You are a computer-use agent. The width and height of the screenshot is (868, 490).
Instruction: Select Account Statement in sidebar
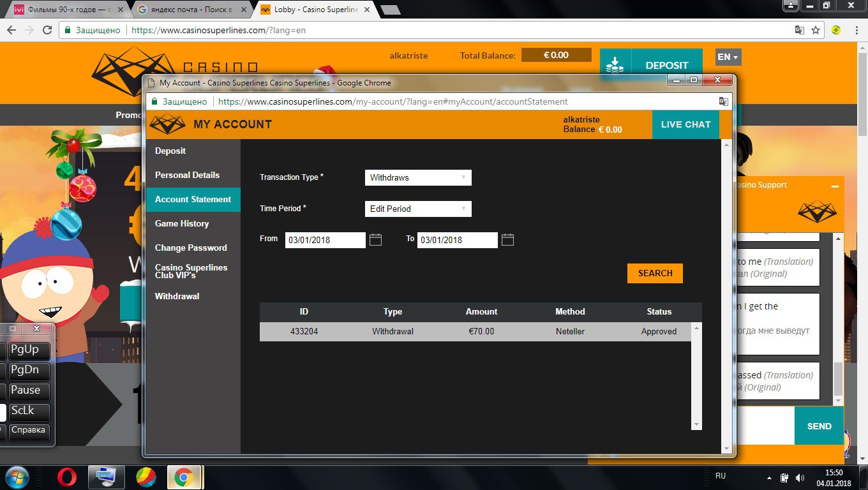click(193, 200)
